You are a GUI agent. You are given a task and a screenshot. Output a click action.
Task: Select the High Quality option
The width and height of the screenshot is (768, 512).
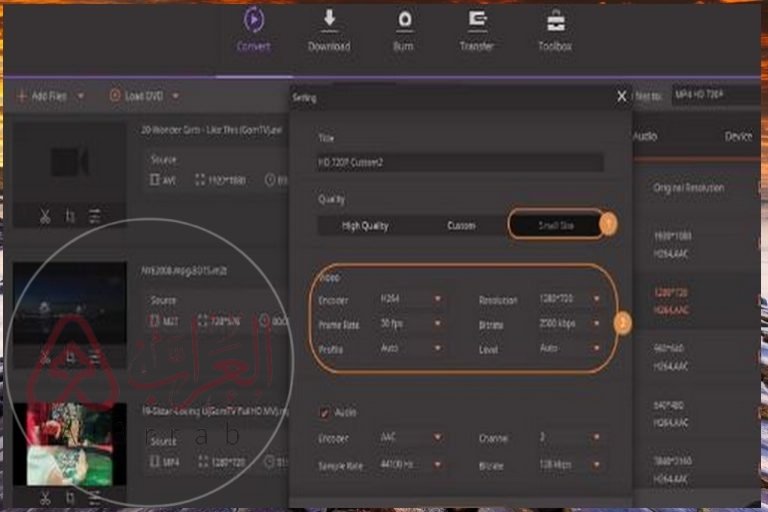[364, 226]
